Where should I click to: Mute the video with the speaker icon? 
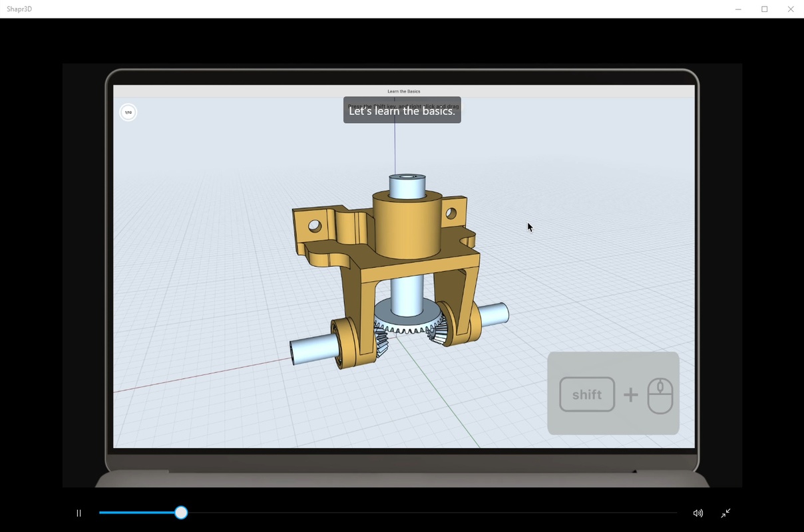pyautogui.click(x=698, y=513)
